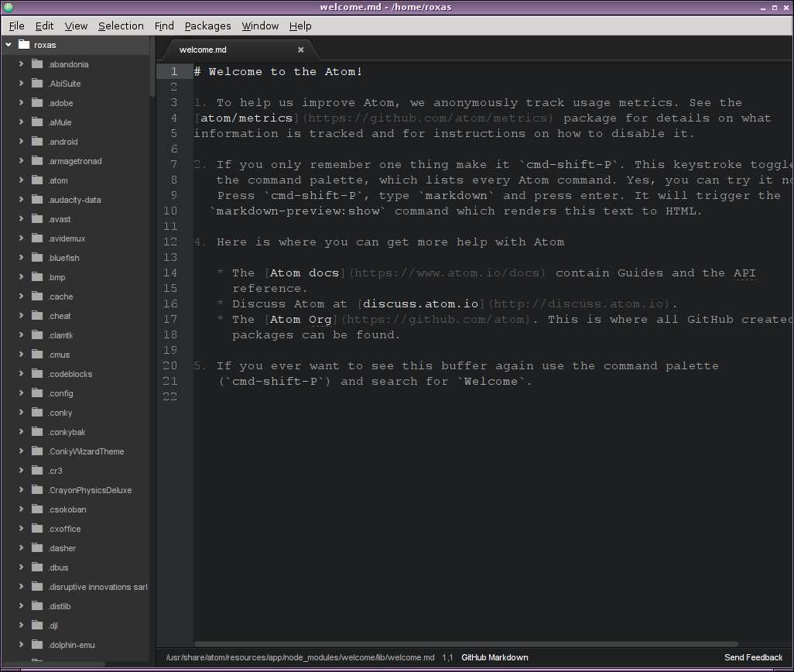Click the '.dolphin-emu' tree row name
Viewport: 794px width, 672px height.
tap(72, 645)
